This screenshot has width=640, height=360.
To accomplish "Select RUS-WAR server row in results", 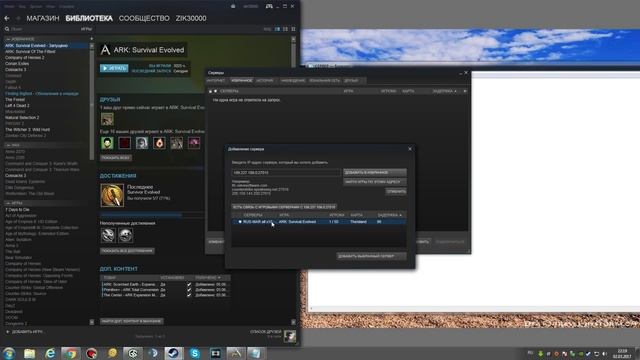I will point(319,222).
